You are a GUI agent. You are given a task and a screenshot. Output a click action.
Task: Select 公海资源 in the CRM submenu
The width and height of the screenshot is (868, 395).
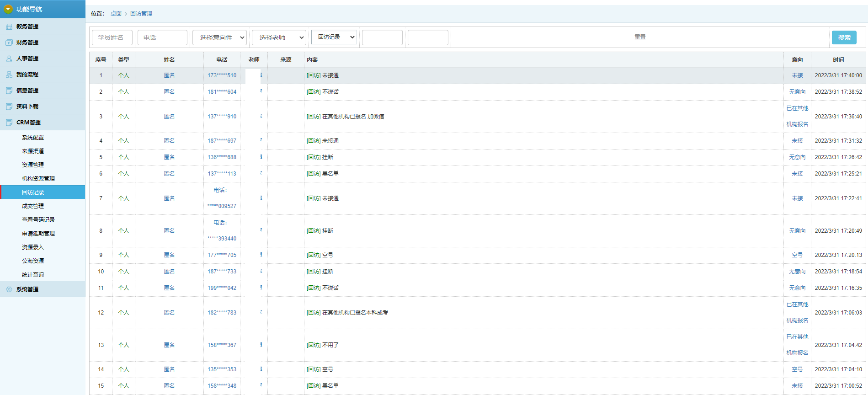pos(33,261)
